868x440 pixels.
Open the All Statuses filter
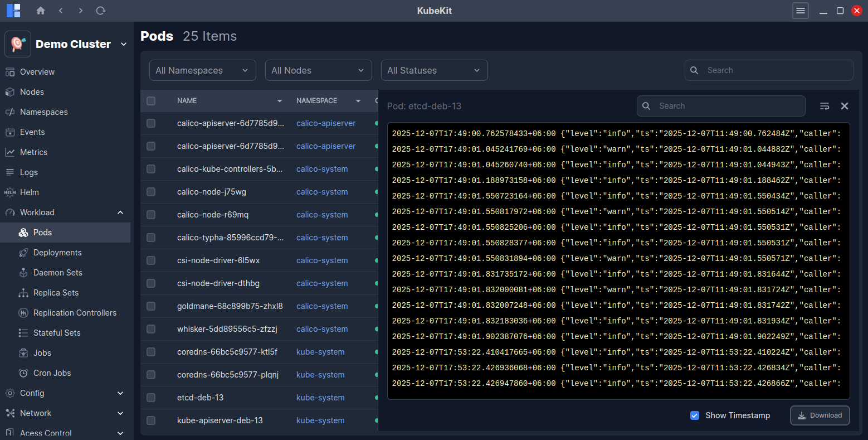434,70
